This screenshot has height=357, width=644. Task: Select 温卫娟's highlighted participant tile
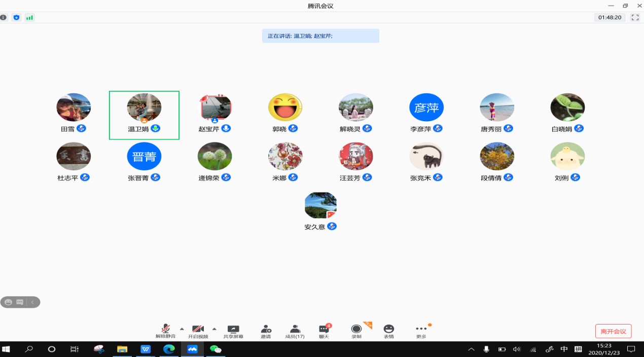(144, 115)
